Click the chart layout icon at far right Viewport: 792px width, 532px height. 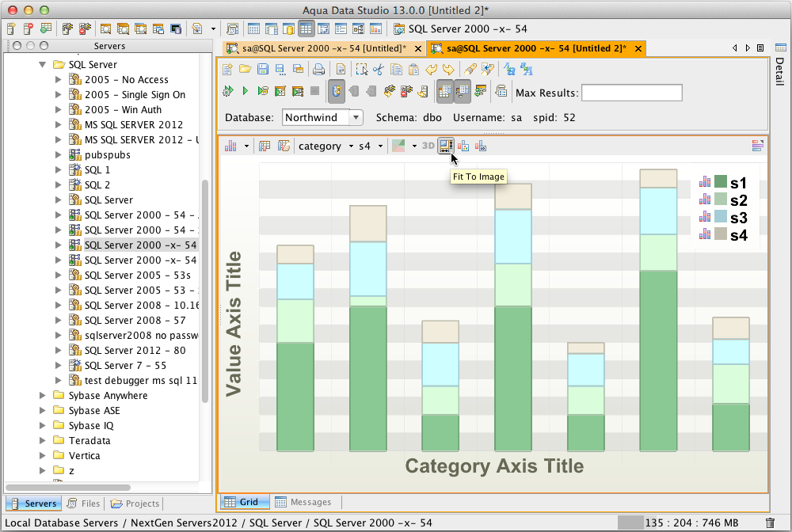[758, 146]
